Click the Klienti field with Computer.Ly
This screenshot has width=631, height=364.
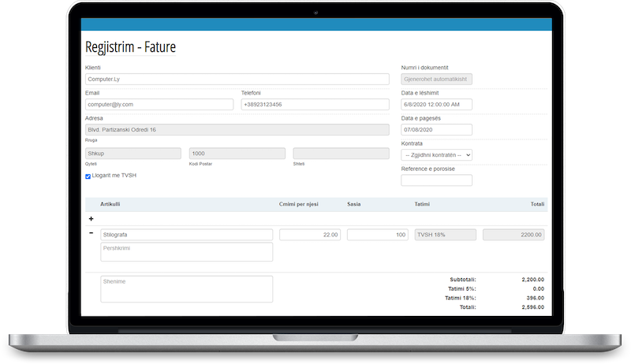tap(237, 80)
